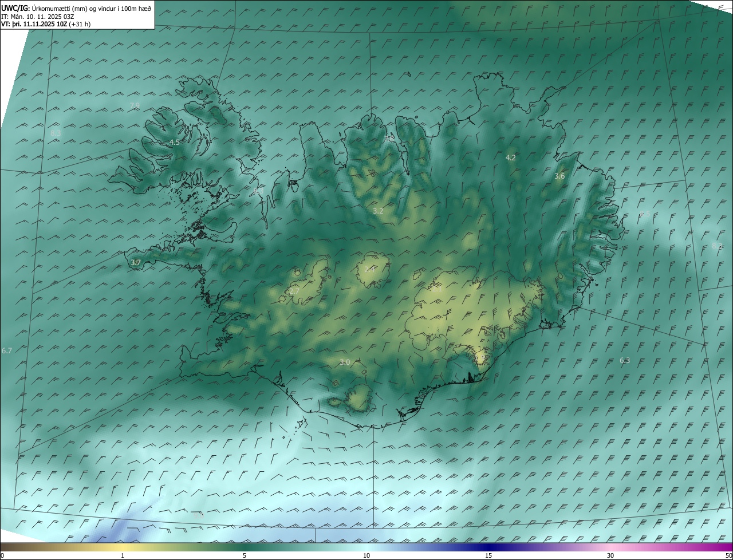Image resolution: width=733 pixels, height=560 pixels.
Task: Select the 3.7 value label
Action: point(136,263)
